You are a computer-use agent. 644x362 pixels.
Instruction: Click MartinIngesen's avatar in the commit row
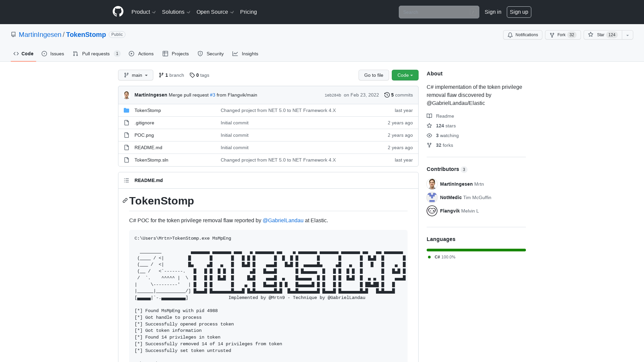[126, 95]
